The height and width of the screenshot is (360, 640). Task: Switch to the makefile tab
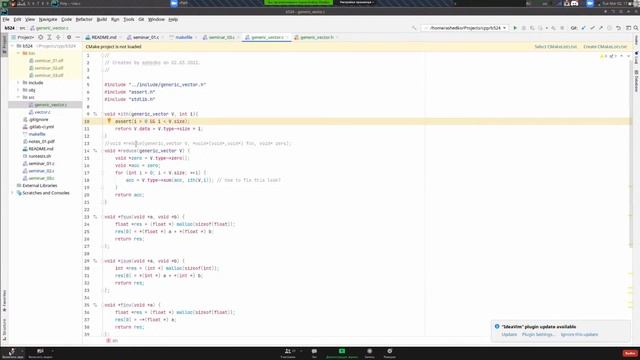pyautogui.click(x=183, y=37)
